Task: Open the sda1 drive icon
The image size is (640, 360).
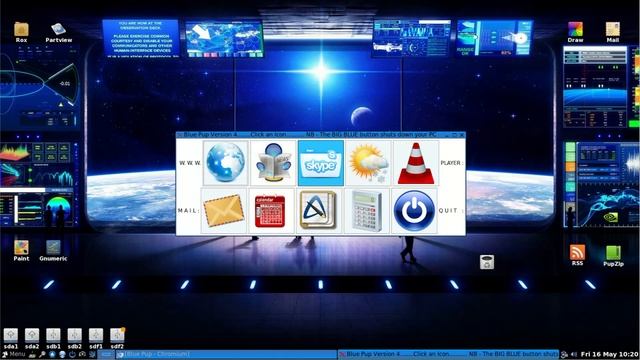Action: point(11,338)
